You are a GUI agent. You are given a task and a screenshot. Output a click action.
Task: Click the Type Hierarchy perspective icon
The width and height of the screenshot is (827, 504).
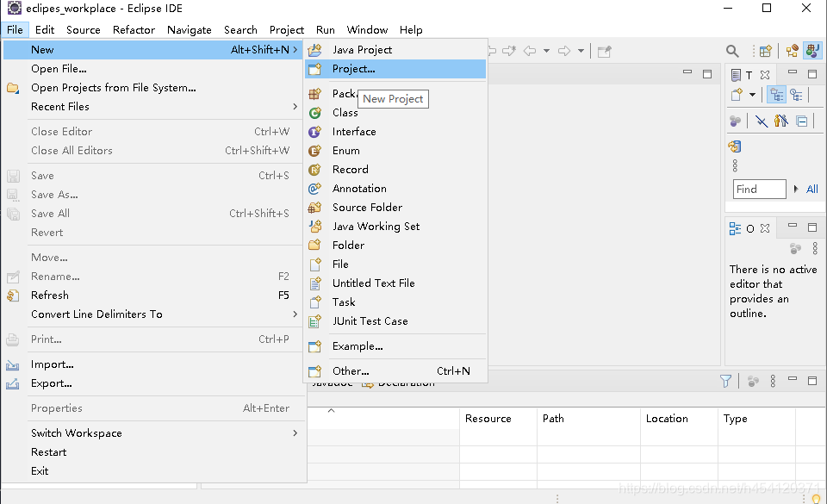pyautogui.click(x=792, y=51)
